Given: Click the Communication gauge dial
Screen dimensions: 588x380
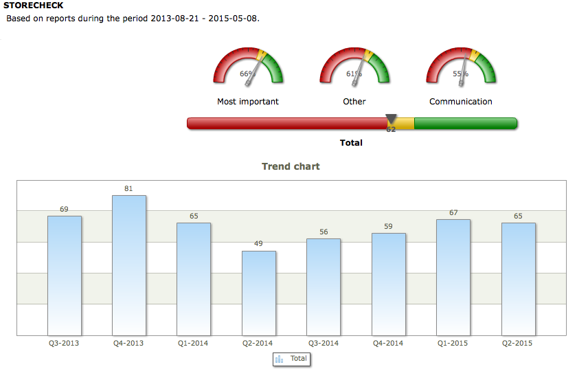Looking at the screenshot, I should [461, 67].
